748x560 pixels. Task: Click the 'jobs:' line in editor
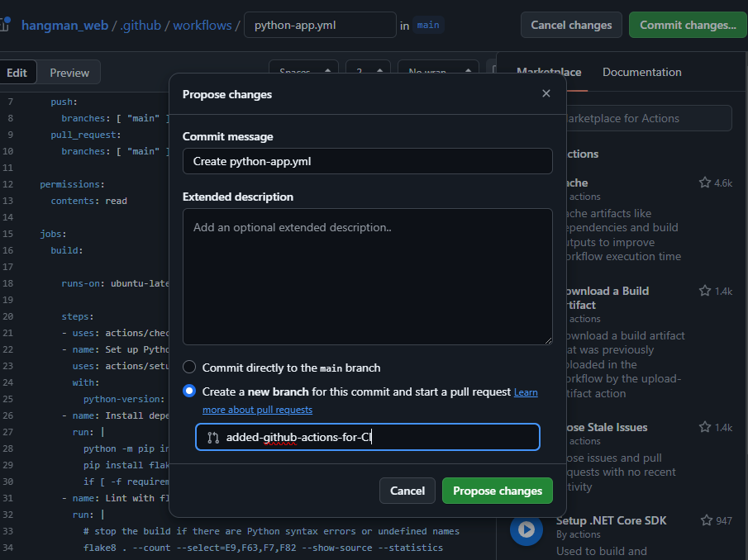tap(53, 234)
